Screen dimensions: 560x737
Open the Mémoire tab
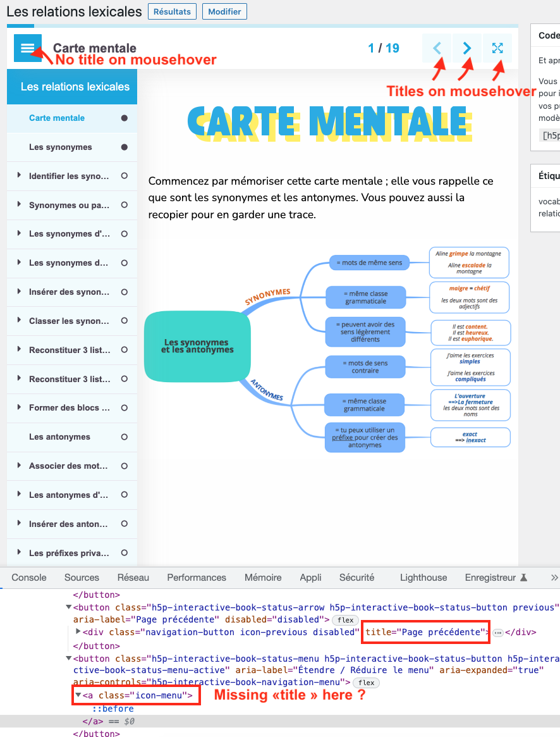coord(263,578)
